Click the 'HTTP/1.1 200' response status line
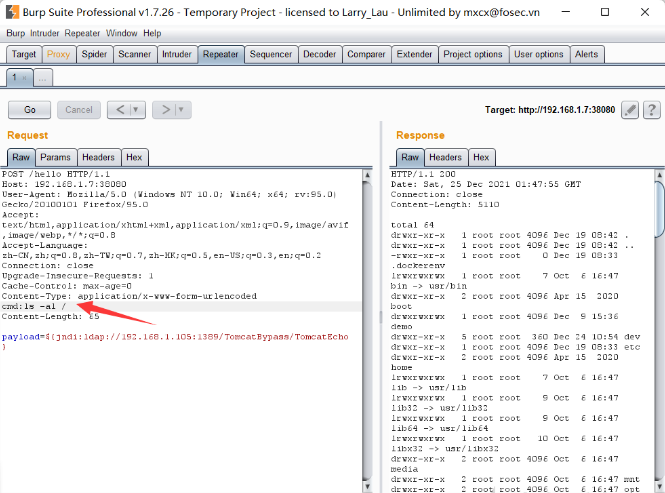 (x=423, y=174)
